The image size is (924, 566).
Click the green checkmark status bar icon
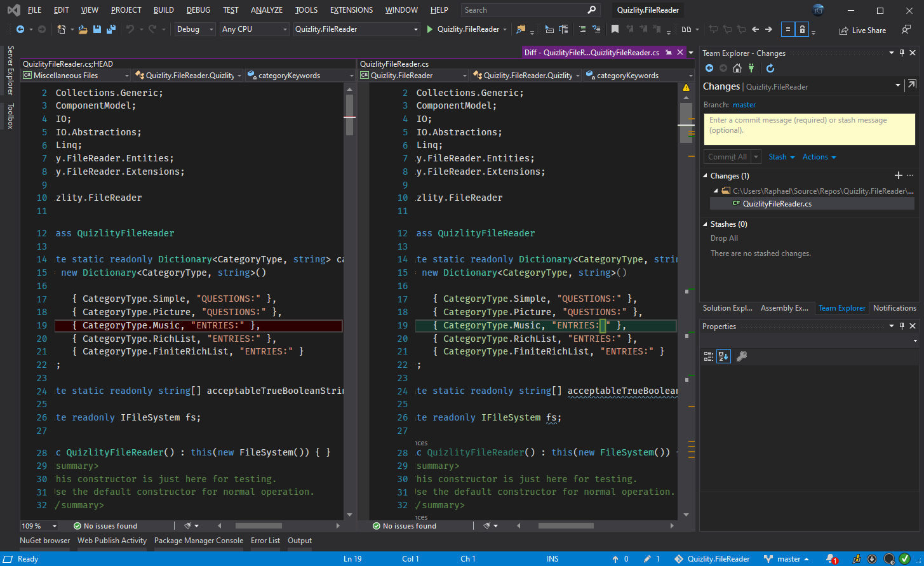904,559
